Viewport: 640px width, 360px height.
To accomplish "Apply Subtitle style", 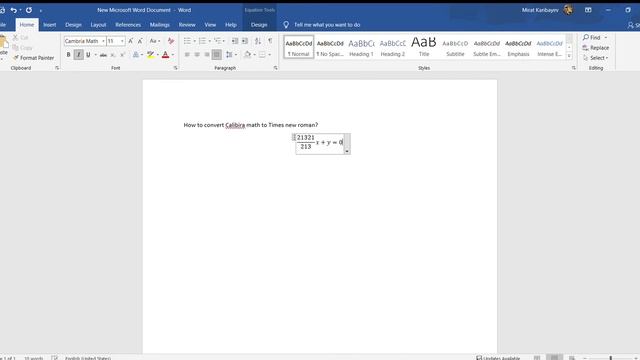I will click(x=455, y=47).
